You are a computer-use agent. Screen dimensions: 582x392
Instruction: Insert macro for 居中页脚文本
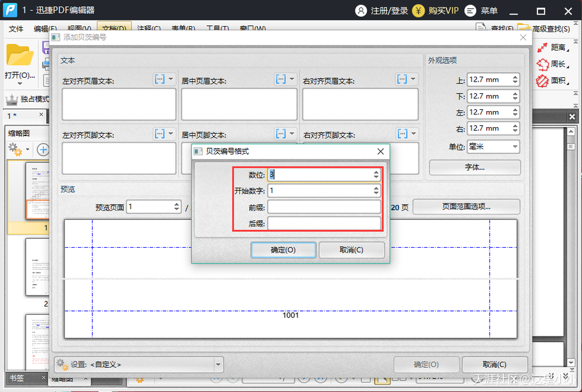[x=281, y=133]
